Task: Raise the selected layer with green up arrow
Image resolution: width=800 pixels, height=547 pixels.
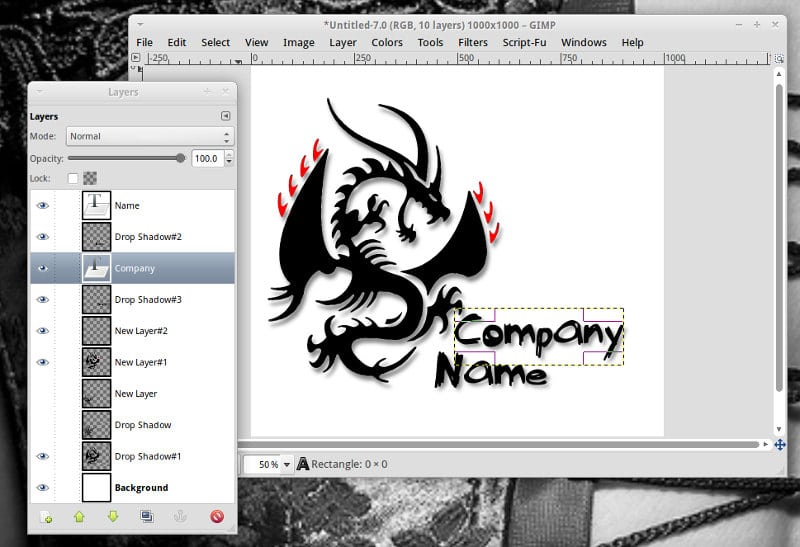Action: point(79,517)
